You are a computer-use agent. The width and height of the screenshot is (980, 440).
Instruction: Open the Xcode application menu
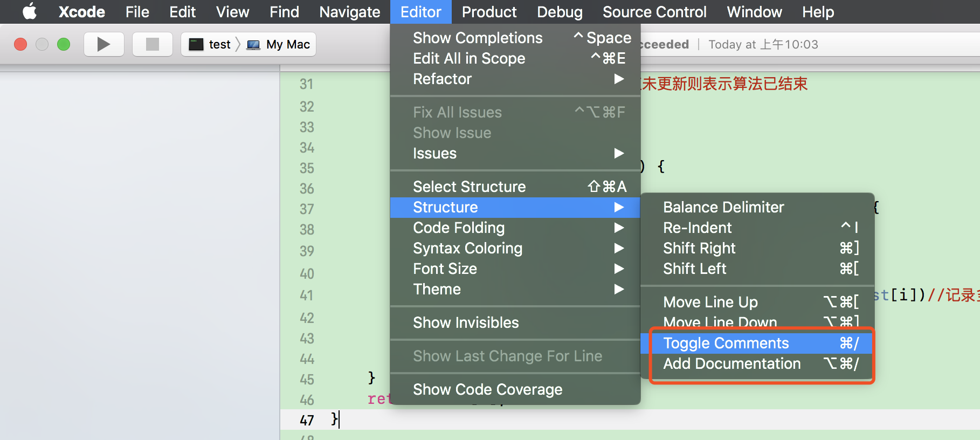[81, 12]
